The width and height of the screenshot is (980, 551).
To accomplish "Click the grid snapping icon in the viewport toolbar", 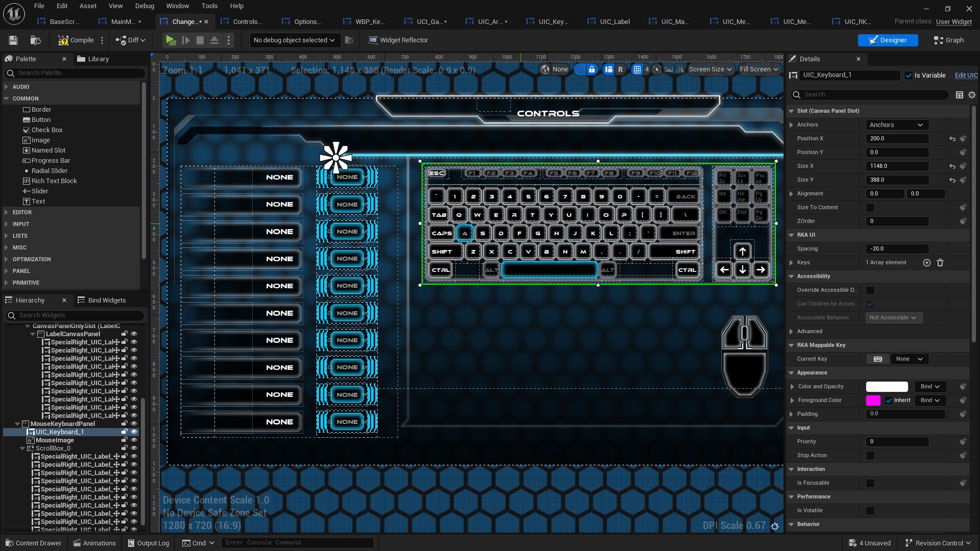I will (x=637, y=69).
